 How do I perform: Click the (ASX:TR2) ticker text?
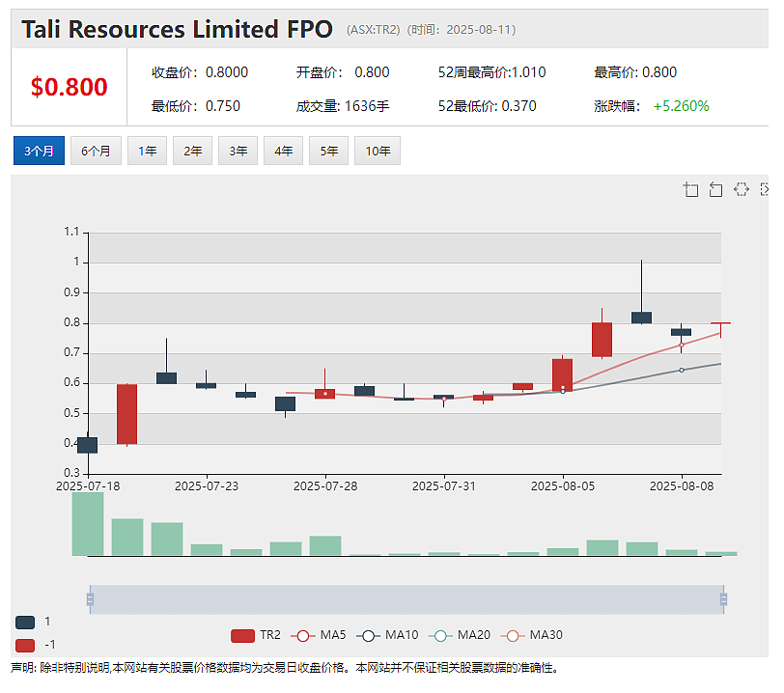point(374,30)
